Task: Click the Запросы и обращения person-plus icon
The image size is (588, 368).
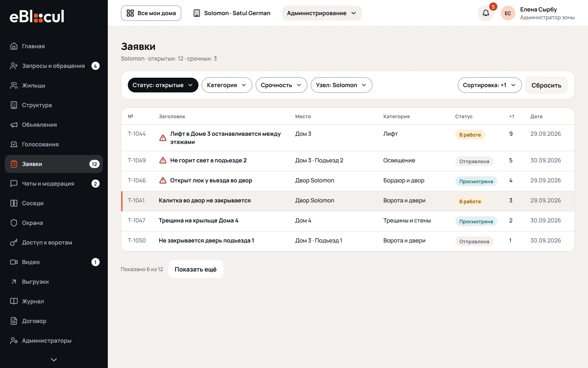Action: (x=14, y=66)
